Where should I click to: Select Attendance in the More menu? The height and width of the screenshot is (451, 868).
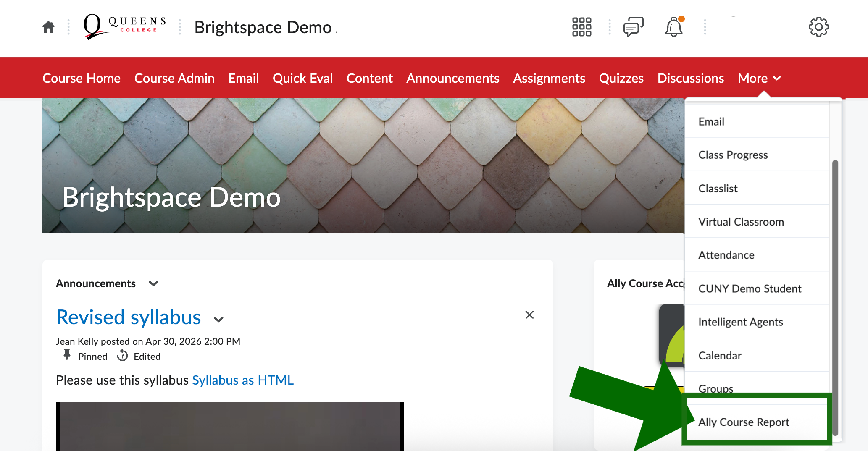(757, 255)
